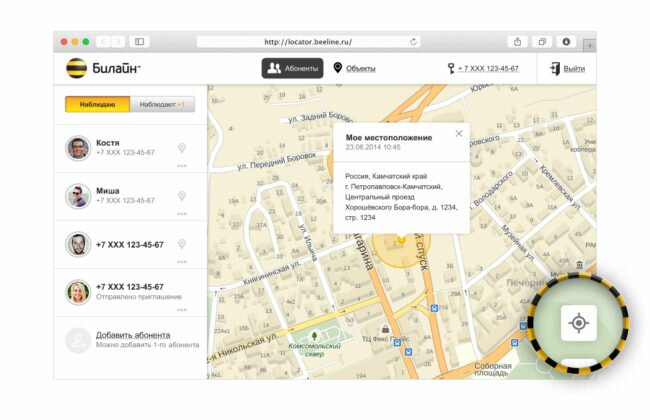The width and height of the screenshot is (650, 420).
Task: Open the three-dots menu for Миша
Action: coord(182,214)
